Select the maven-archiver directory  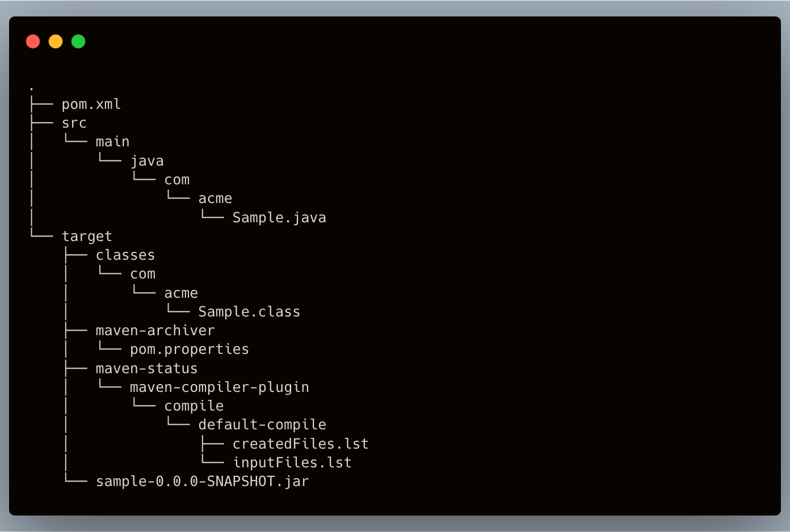(x=155, y=331)
